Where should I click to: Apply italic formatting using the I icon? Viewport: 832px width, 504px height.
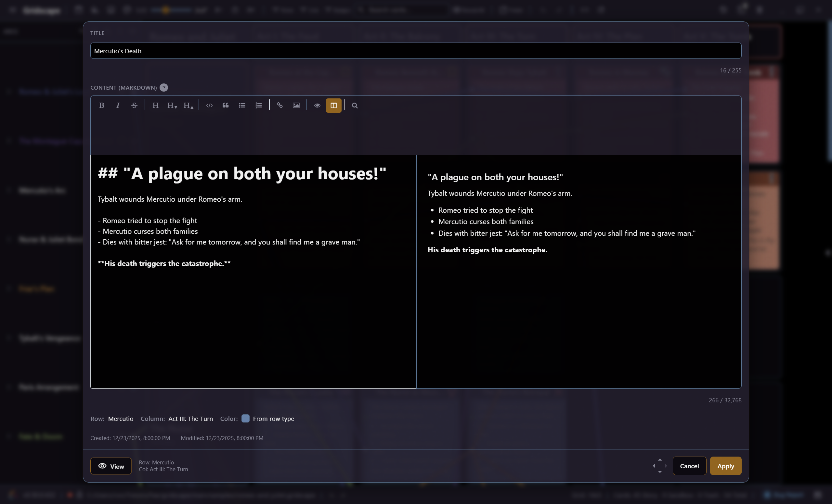118,106
